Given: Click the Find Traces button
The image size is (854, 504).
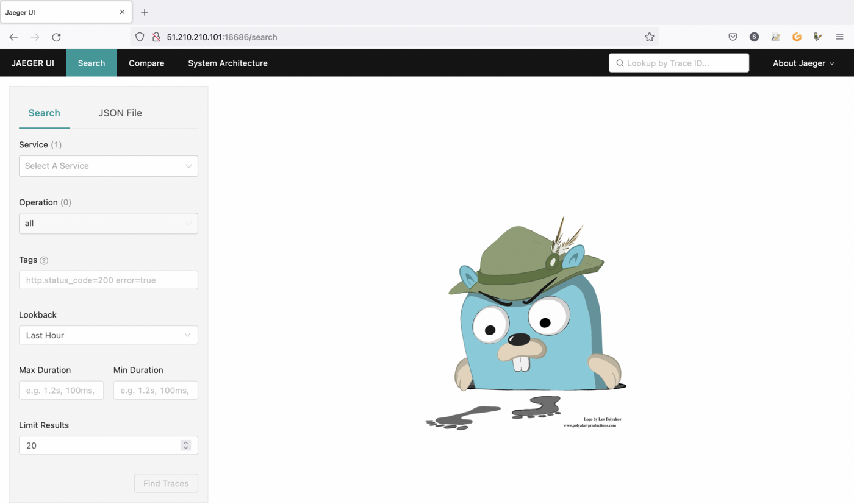Looking at the screenshot, I should click(166, 483).
